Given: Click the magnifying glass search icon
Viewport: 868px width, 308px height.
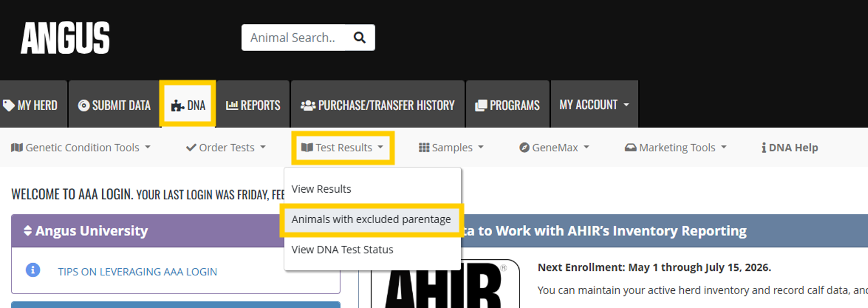Looking at the screenshot, I should 360,38.
